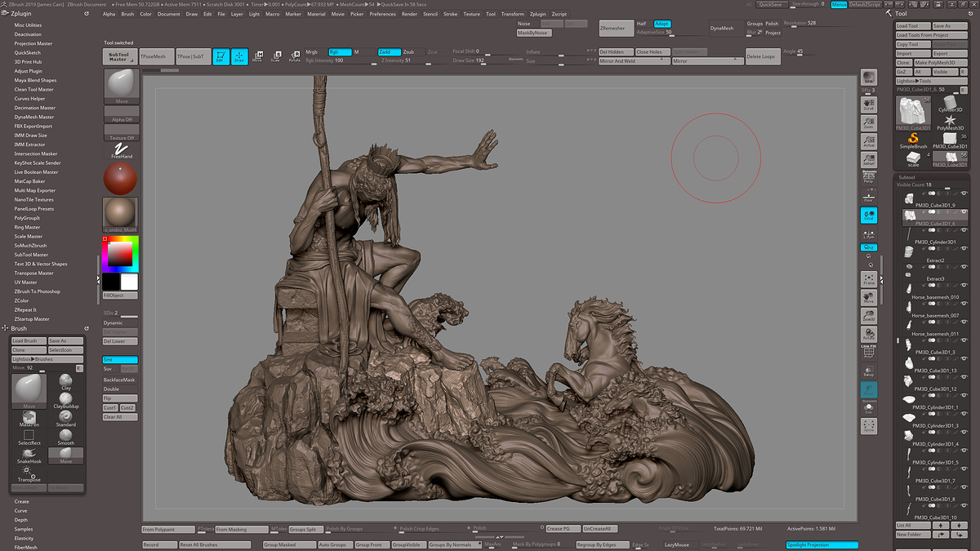
Task: Select the Cylinder3D tool icon
Action: (950, 104)
